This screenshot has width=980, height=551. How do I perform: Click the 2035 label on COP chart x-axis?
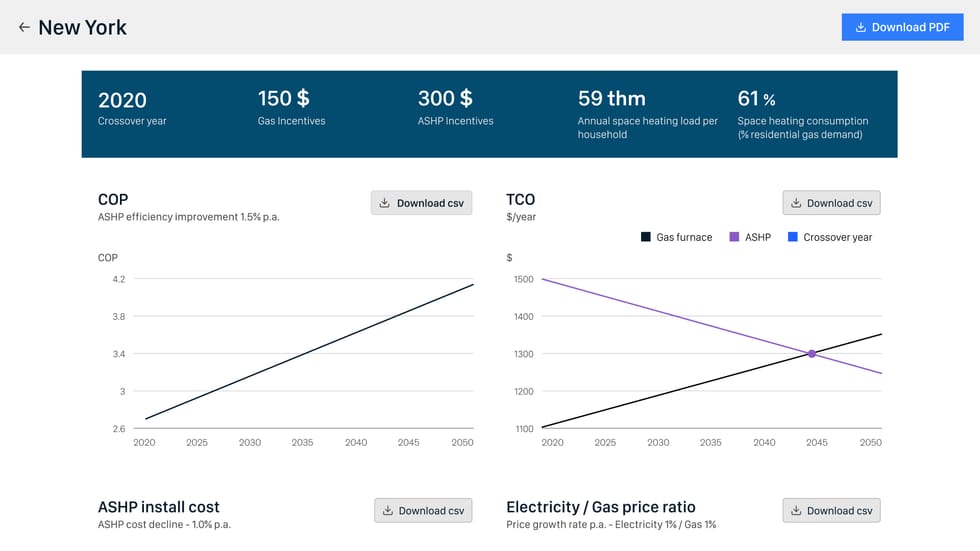302,442
